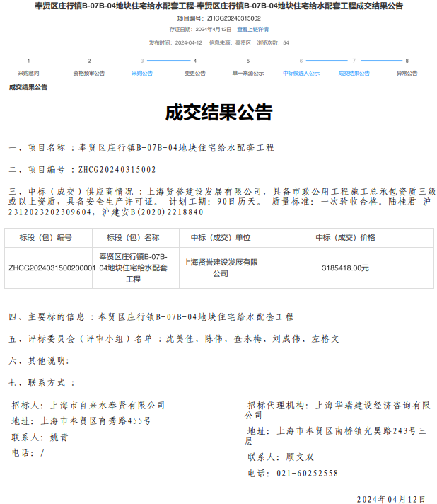
Task: Click step number 1 marker
Action: 28,62
